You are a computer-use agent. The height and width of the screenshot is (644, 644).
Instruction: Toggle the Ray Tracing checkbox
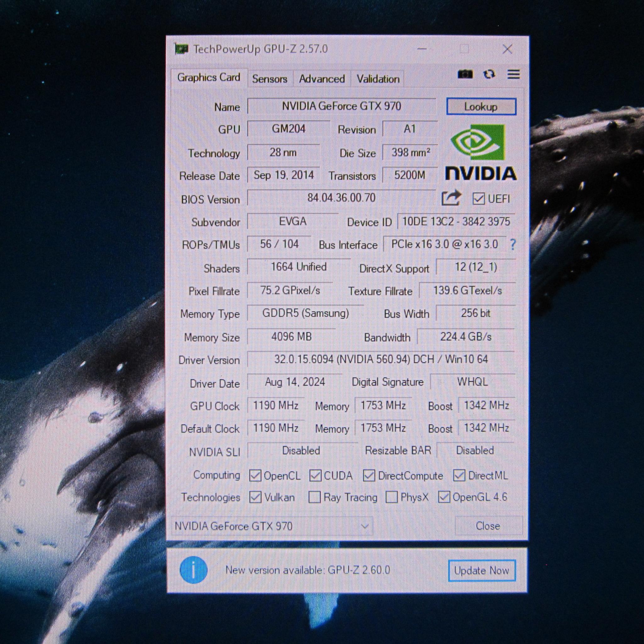pos(314,497)
